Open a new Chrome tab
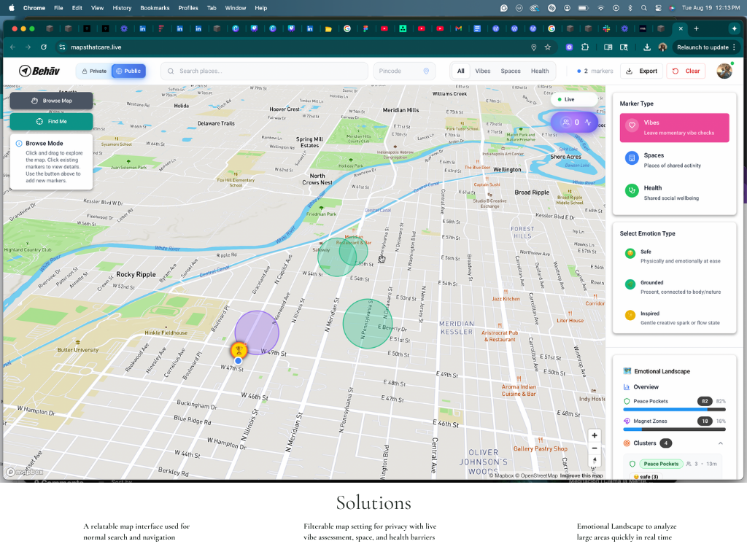 pos(696,28)
